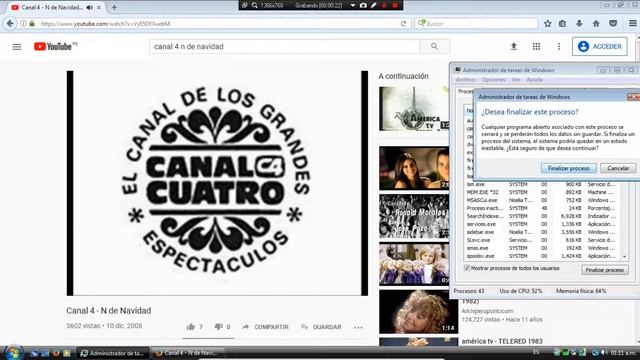Open the 1:14 curly hair video thumbnail
This screenshot has width=640, height=360.
(x=418, y=312)
